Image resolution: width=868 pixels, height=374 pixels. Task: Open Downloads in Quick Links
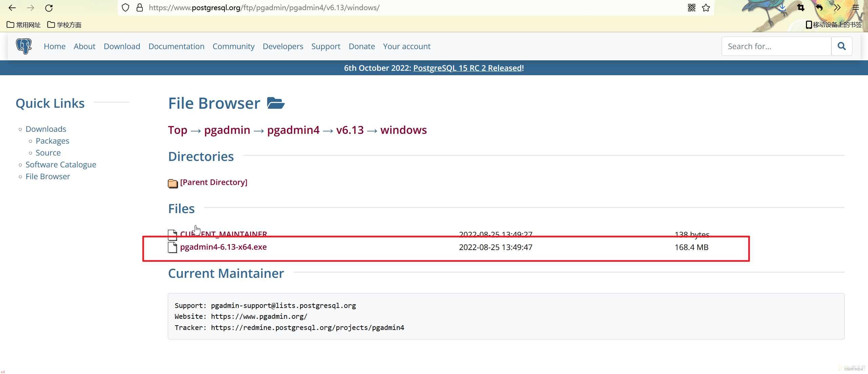pos(46,129)
